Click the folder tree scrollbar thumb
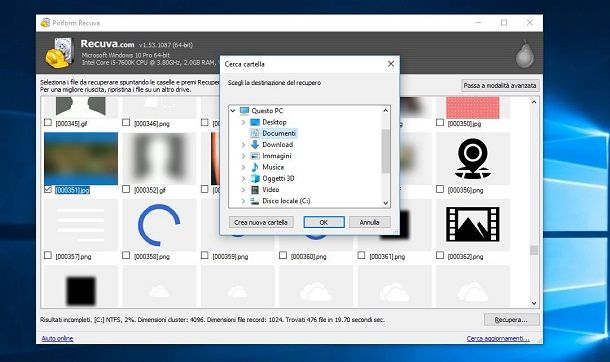Viewport: 610px width, 362px height. (x=386, y=151)
